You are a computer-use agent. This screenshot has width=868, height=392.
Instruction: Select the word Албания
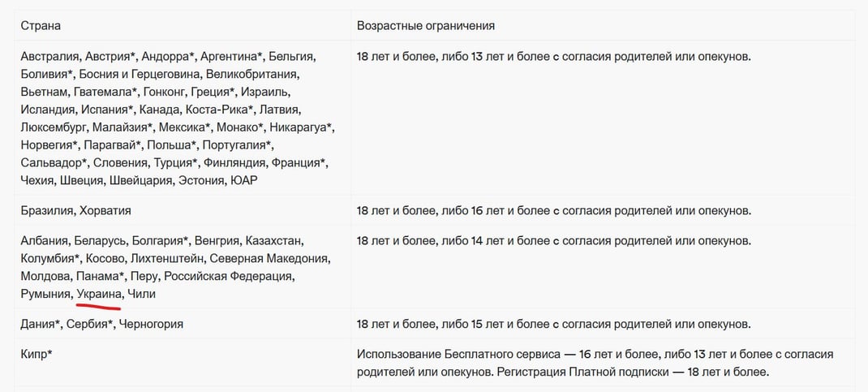44,240
